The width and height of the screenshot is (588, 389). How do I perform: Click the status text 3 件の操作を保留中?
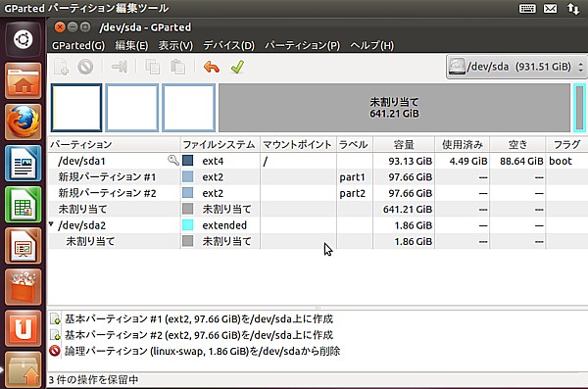pos(93,379)
